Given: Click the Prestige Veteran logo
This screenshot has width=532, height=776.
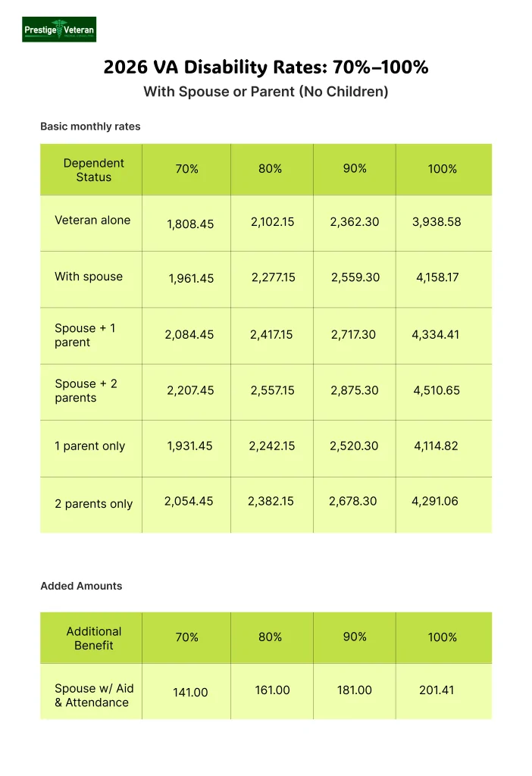Looking at the screenshot, I should pyautogui.click(x=59, y=30).
